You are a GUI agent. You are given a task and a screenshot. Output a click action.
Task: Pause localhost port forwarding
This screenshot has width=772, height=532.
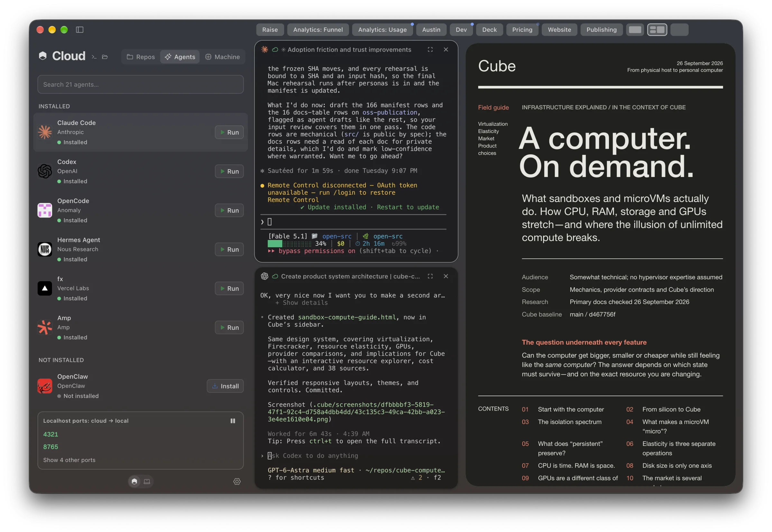pyautogui.click(x=233, y=421)
